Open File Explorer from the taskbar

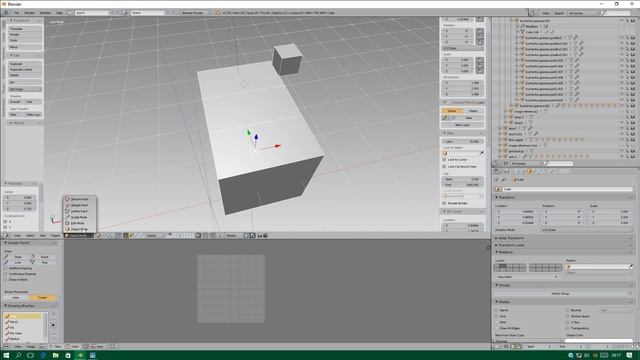point(55,356)
